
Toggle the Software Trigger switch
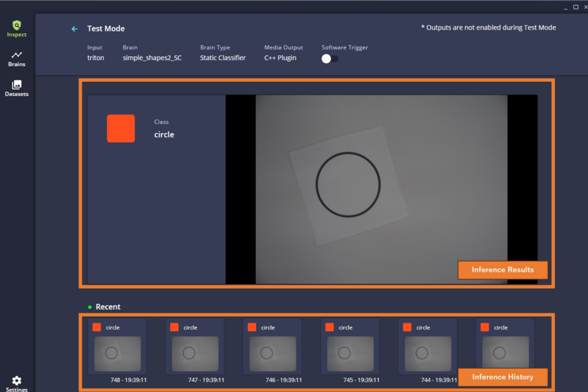(x=330, y=58)
